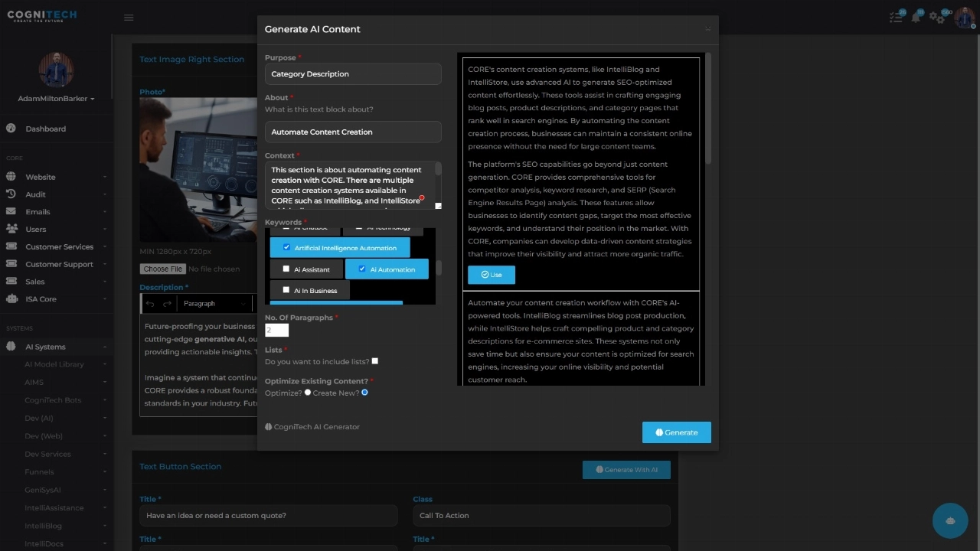Collapse the AI Systems menu
Screen dimensions: 980x551
pyautogui.click(x=45, y=347)
